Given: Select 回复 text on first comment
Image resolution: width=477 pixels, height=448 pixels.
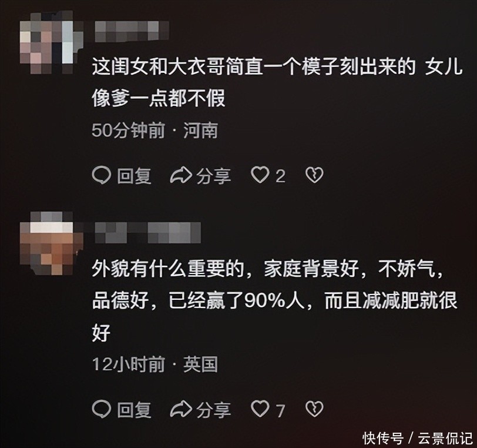Looking at the screenshot, I should tap(134, 176).
